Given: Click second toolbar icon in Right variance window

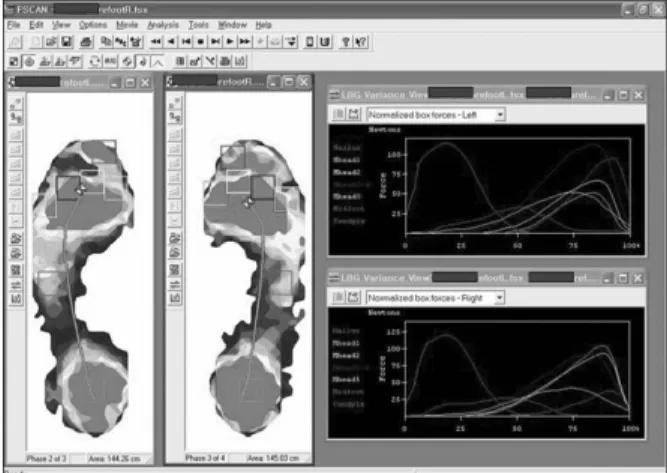Looking at the screenshot, I should coord(353,297).
